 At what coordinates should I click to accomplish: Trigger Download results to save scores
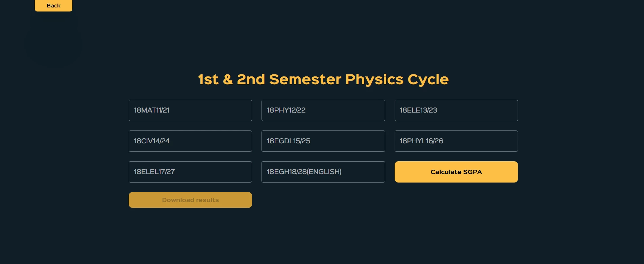(x=190, y=200)
